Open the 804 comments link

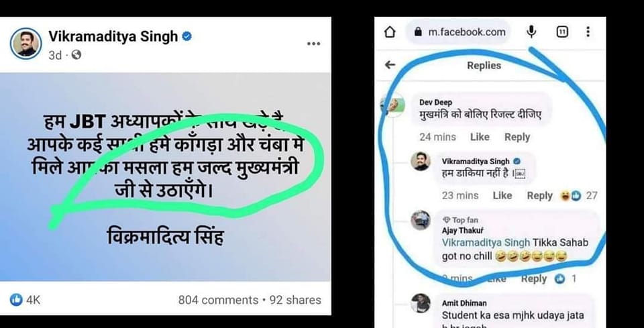click(218, 300)
